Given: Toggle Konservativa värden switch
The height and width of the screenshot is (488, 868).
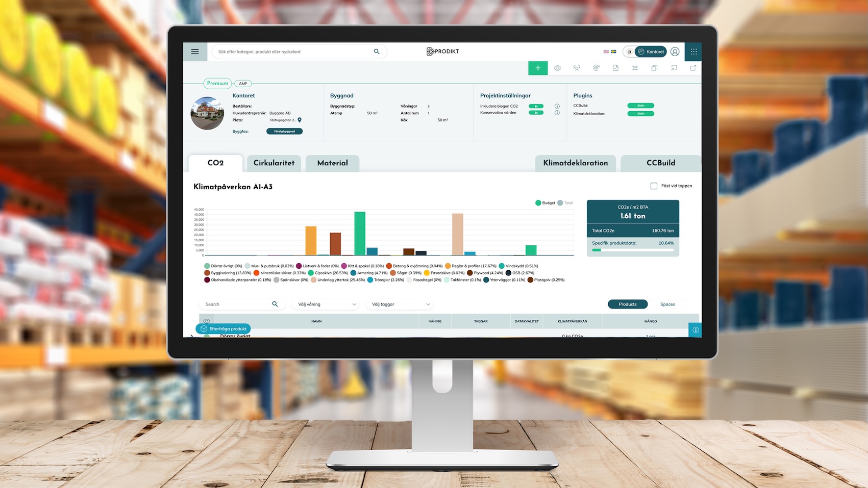Looking at the screenshot, I should tap(536, 113).
